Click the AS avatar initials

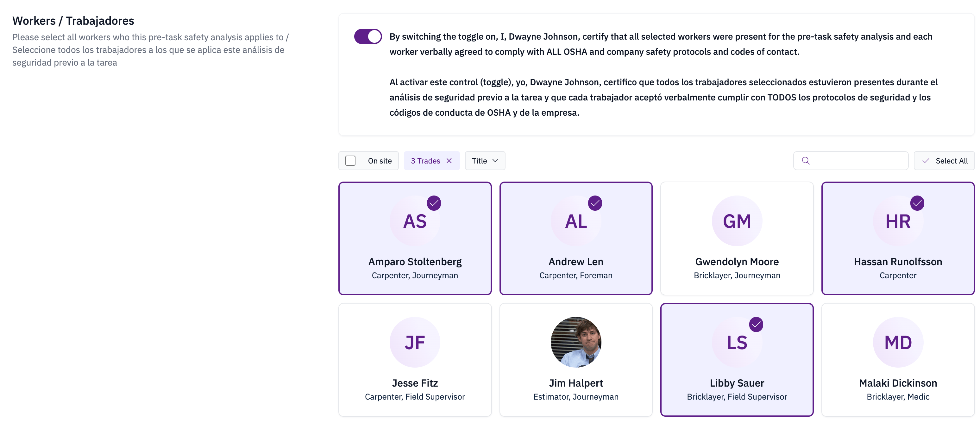pos(415,221)
